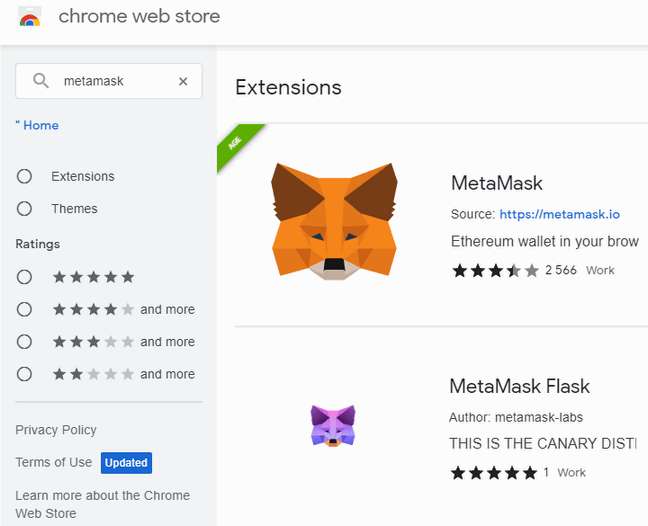Screen dimensions: 648x526
Task: Click the metamask search input field
Action: [110, 82]
